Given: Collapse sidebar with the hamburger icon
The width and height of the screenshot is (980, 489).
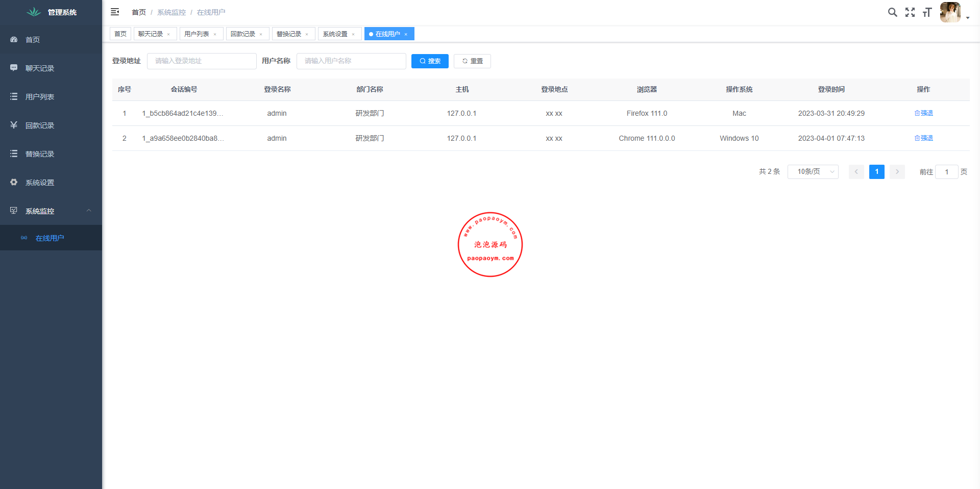Looking at the screenshot, I should pyautogui.click(x=115, y=12).
